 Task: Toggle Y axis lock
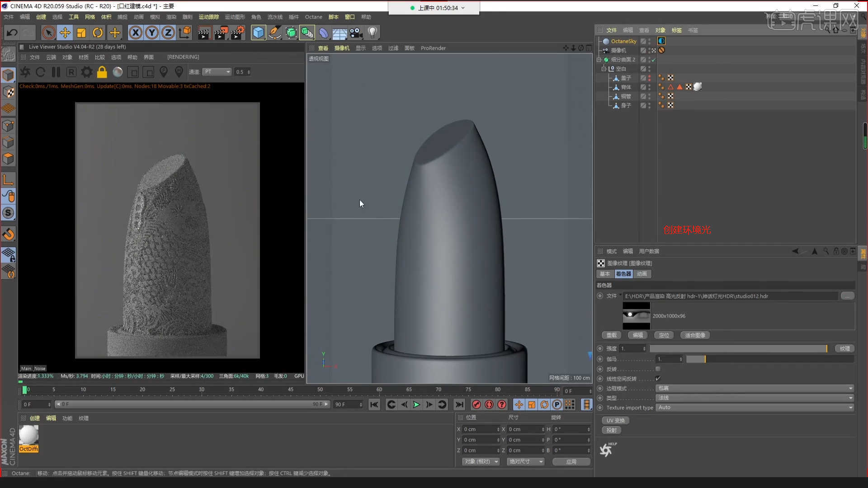(x=152, y=33)
